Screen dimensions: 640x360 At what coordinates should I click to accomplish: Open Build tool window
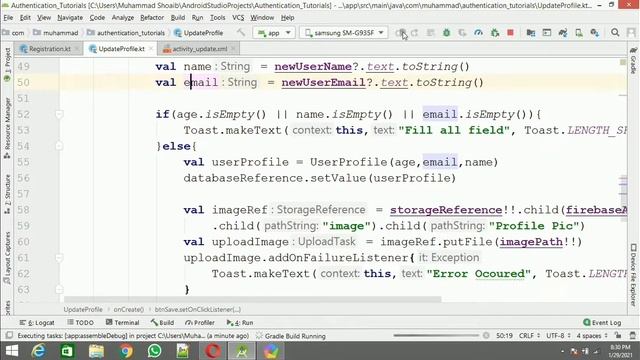click(x=162, y=322)
